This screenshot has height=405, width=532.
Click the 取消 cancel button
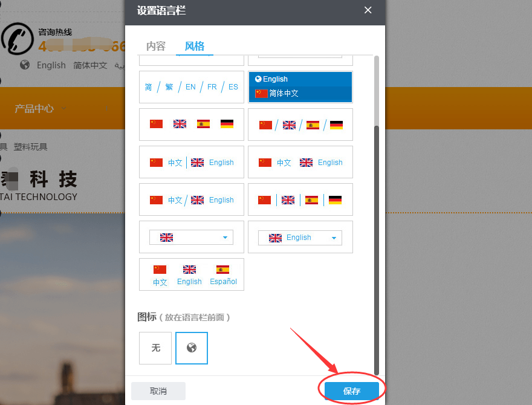158,391
